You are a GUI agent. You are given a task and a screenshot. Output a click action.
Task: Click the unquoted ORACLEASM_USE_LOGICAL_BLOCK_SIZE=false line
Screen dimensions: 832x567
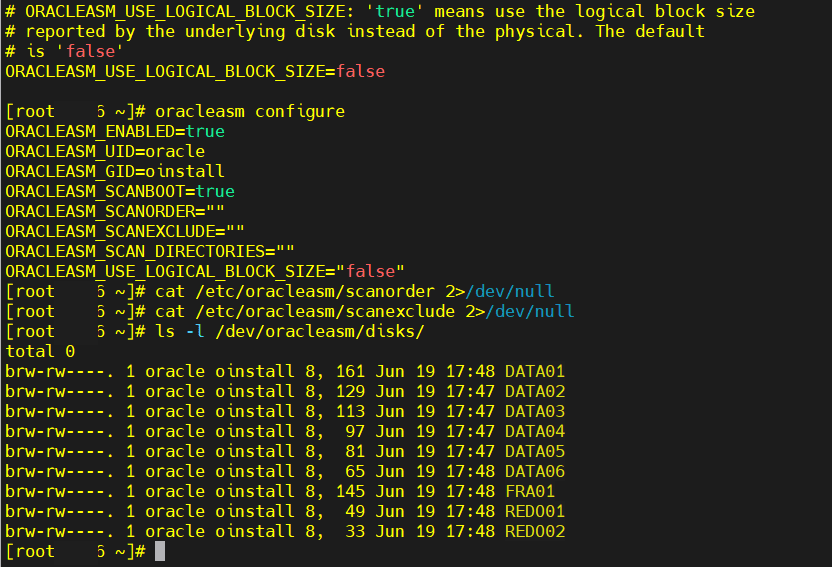point(195,72)
